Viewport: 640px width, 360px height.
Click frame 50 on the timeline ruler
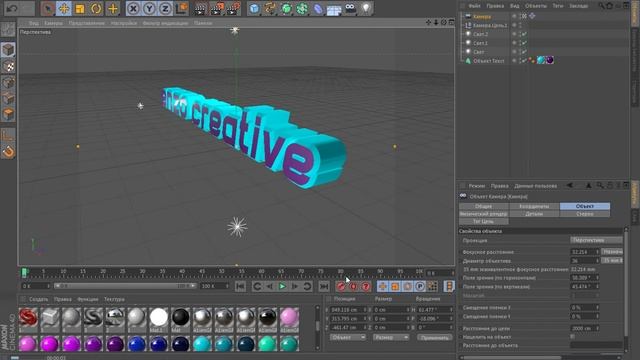tap(222, 272)
